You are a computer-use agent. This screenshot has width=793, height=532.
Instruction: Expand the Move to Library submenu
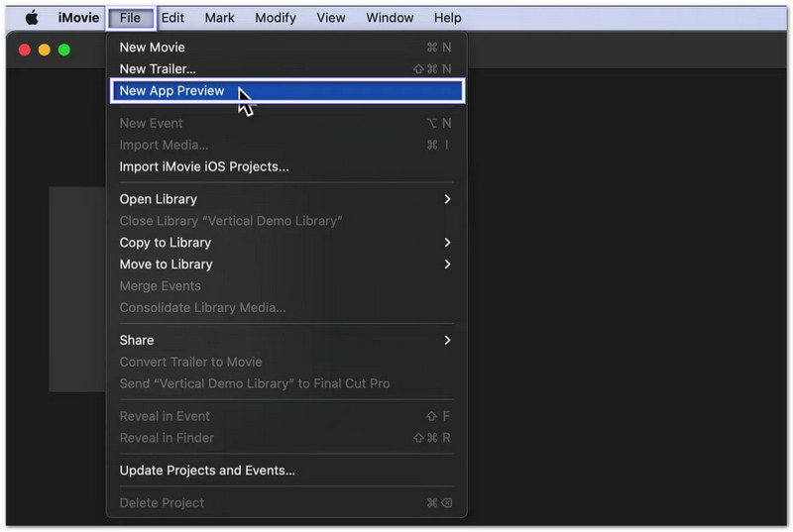point(167,265)
